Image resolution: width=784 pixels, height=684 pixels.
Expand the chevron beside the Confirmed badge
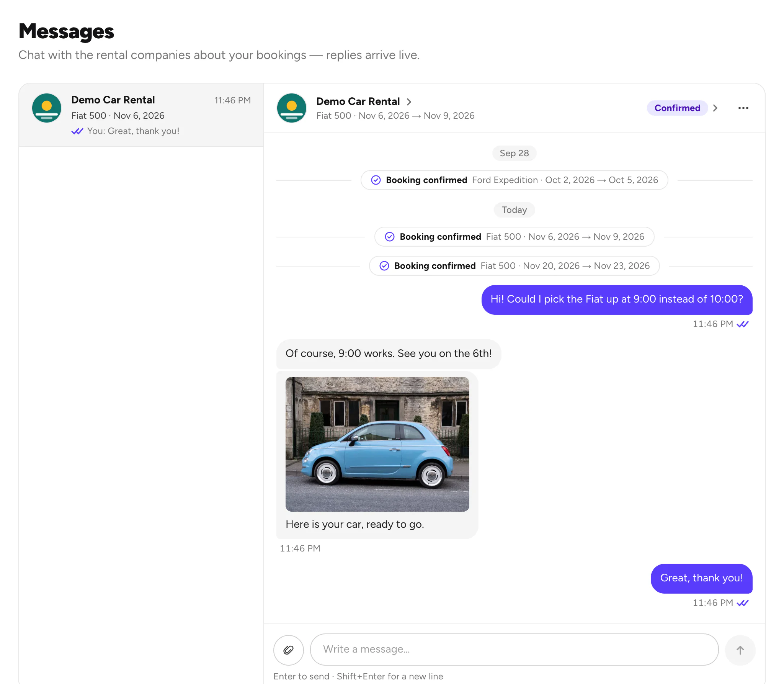click(715, 108)
